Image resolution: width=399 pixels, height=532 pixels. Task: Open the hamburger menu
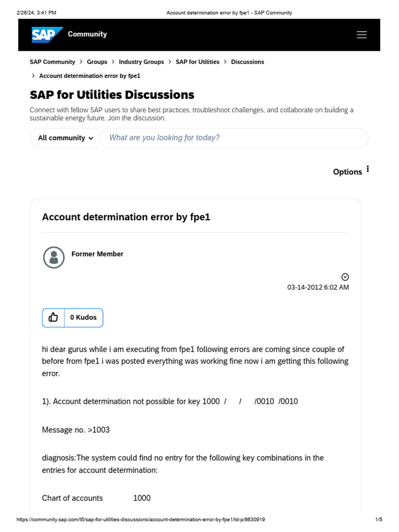[362, 35]
